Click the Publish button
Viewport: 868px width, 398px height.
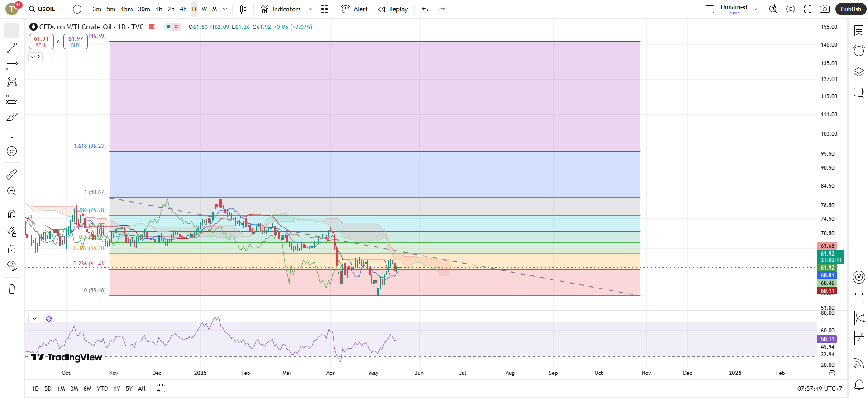click(x=850, y=9)
